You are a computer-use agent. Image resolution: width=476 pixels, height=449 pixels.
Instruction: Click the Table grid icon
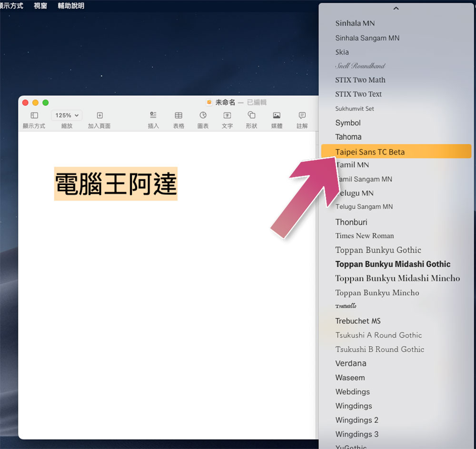tap(178, 115)
